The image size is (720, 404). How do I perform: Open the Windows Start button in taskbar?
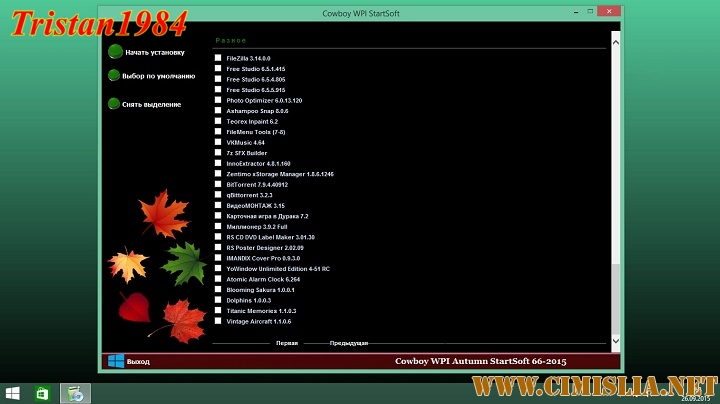(x=13, y=393)
